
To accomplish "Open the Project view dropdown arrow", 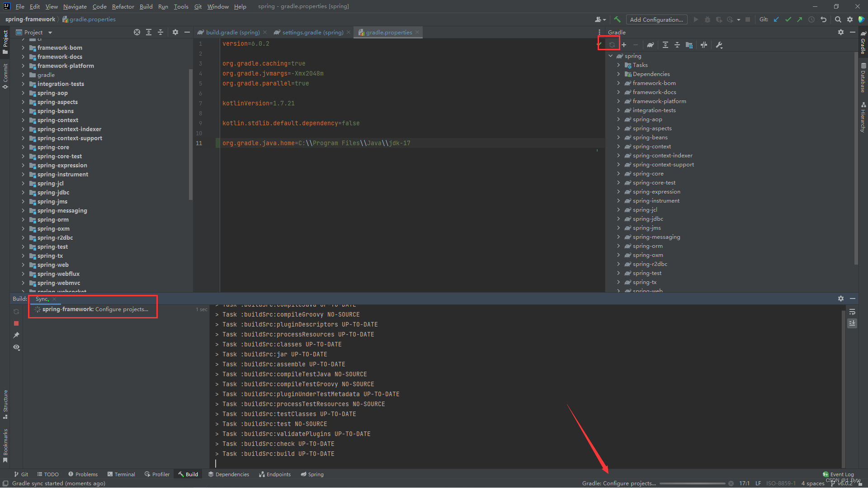I will pos(50,33).
